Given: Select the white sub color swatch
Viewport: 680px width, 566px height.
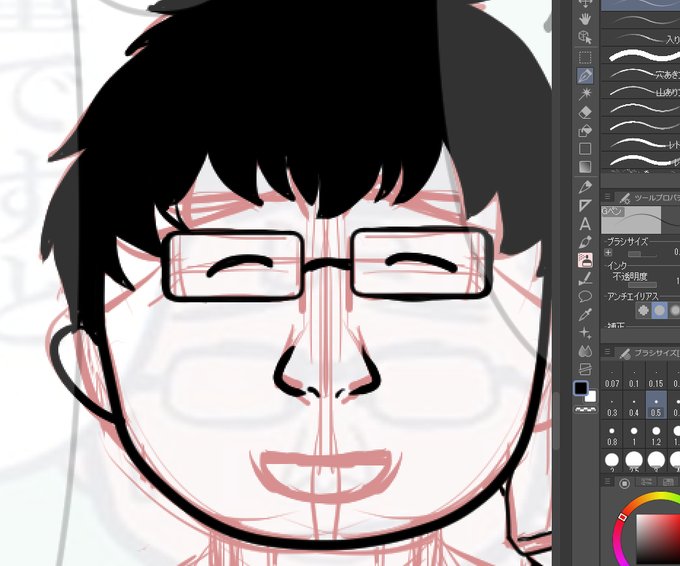Looking at the screenshot, I should point(591,396).
